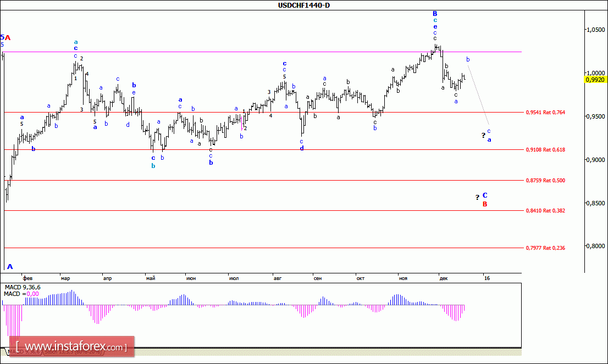Pick the 0,8759 Ret 0,500 retracement label
Image resolution: width=608 pixels, height=364 pixels.
click(545, 181)
